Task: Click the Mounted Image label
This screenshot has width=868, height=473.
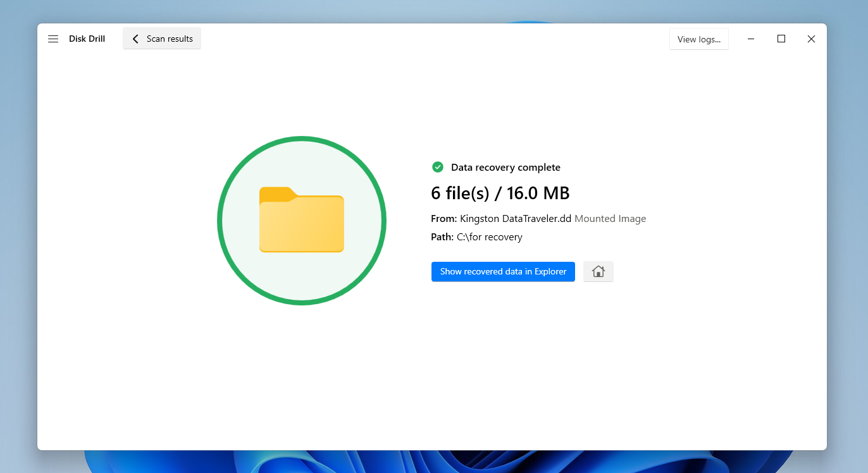Action: 610,218
